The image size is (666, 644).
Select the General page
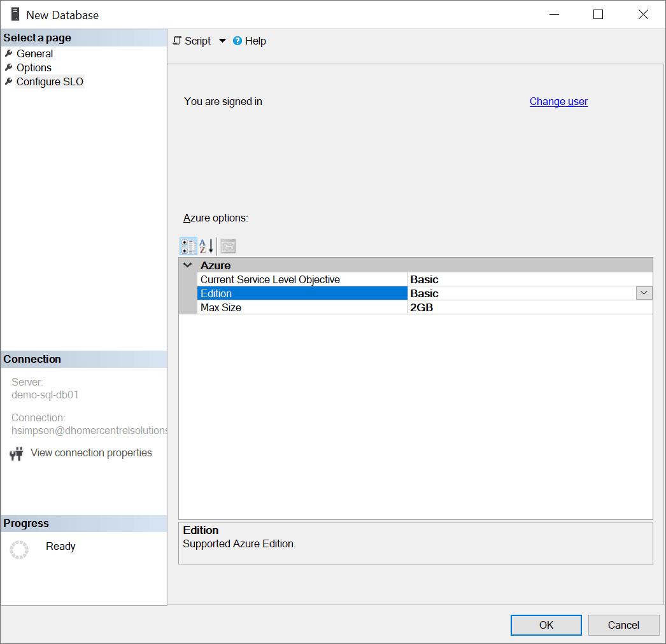(x=35, y=53)
